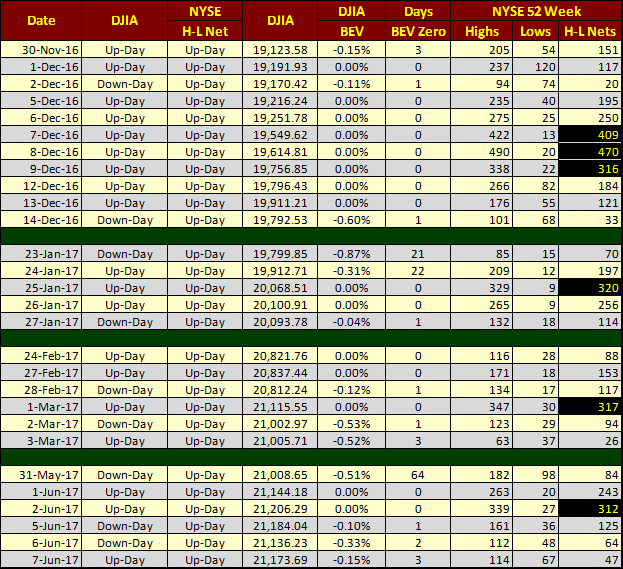Click the H-L Net header under NYSE
The image size is (623, 569).
(x=205, y=31)
